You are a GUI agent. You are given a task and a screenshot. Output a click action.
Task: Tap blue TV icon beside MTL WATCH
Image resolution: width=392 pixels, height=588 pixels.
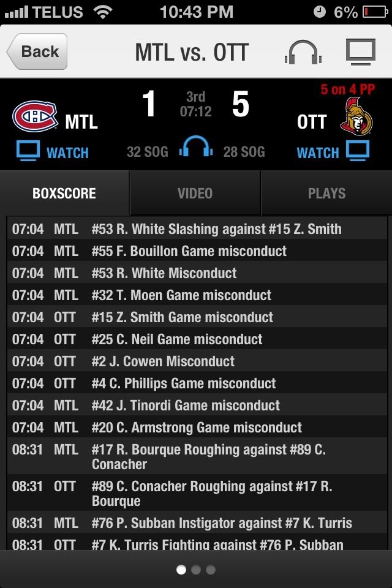point(28,151)
